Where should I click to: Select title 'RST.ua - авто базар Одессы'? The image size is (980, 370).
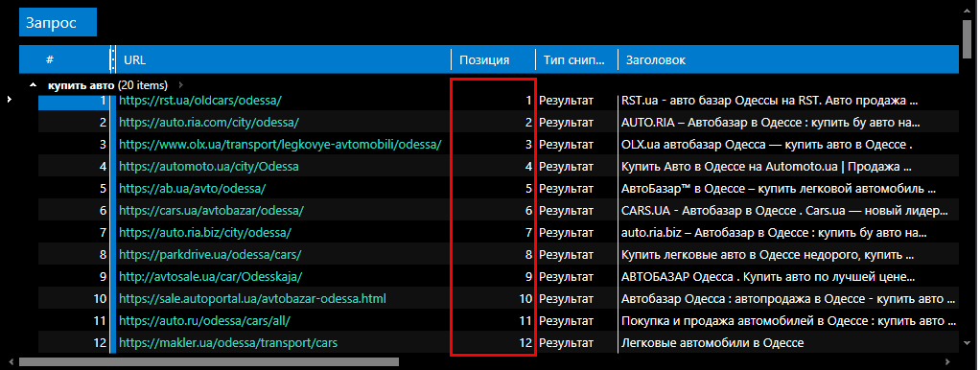770,100
